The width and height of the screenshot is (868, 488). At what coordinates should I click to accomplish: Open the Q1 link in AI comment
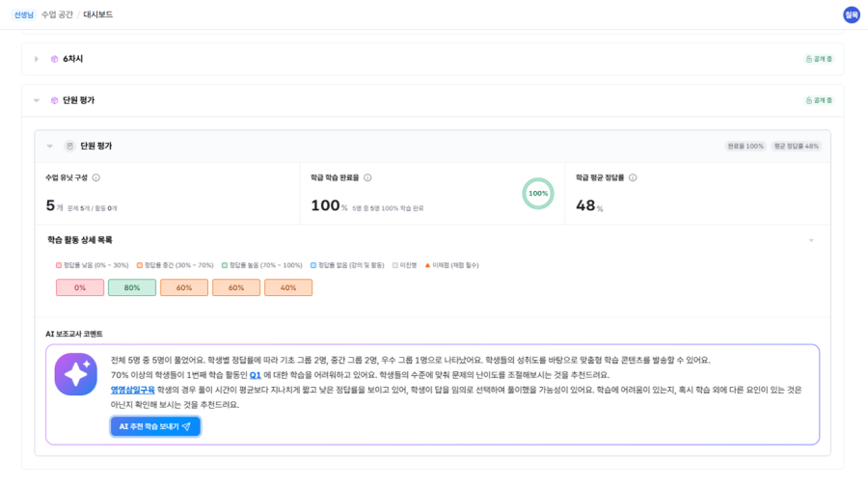[x=256, y=374]
